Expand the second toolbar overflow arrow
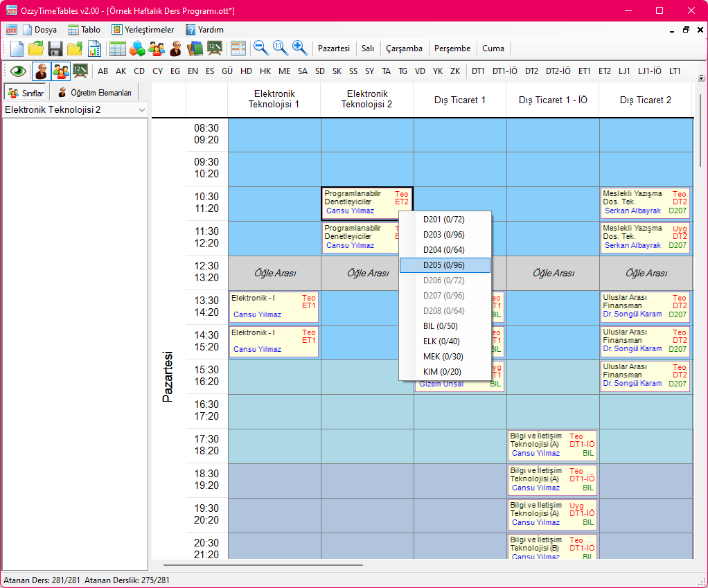This screenshot has height=588, width=708. (701, 78)
